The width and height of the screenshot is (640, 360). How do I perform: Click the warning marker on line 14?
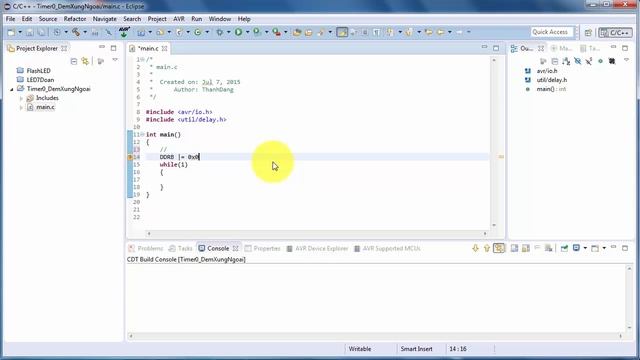click(x=130, y=157)
